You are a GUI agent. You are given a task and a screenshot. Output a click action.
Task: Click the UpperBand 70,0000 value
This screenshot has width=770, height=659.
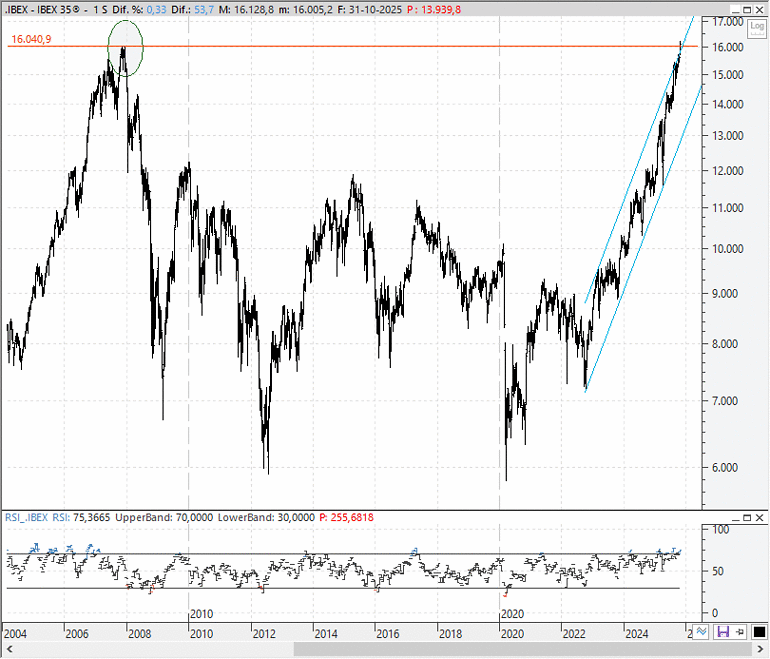pos(178,518)
